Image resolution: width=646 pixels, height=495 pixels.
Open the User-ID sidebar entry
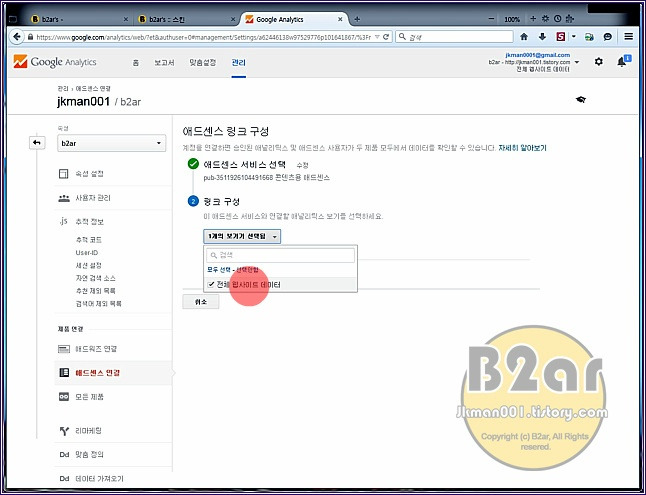click(x=87, y=253)
